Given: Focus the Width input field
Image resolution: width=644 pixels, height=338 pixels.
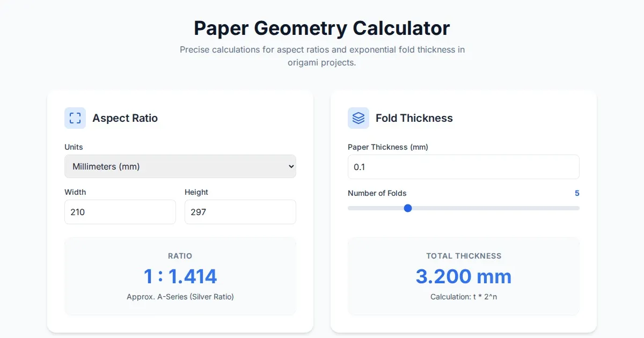Looking at the screenshot, I should coord(120,212).
